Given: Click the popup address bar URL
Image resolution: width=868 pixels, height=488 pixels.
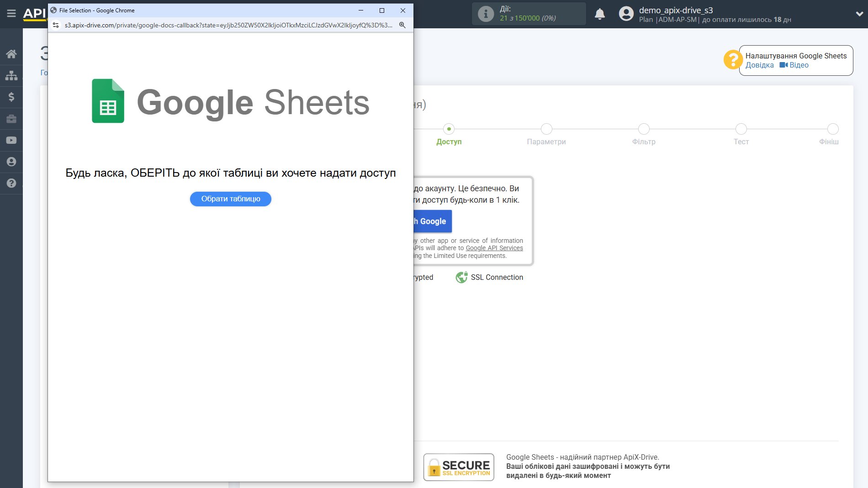Looking at the screenshot, I should (x=228, y=25).
